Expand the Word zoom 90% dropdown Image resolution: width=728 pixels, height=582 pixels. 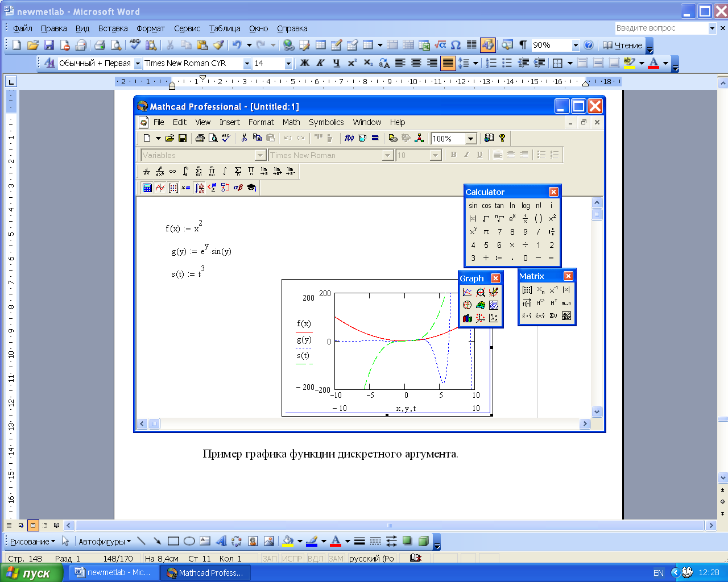(575, 45)
